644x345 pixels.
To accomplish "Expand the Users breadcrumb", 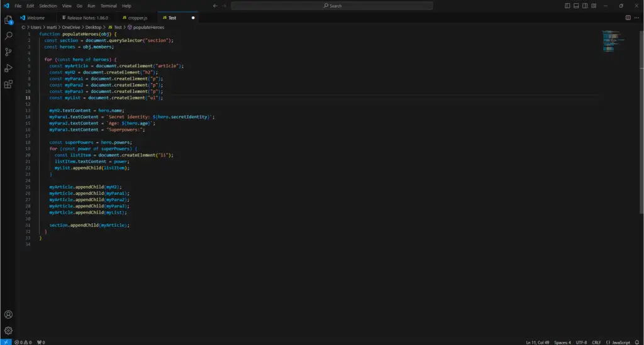I will coord(36,27).
